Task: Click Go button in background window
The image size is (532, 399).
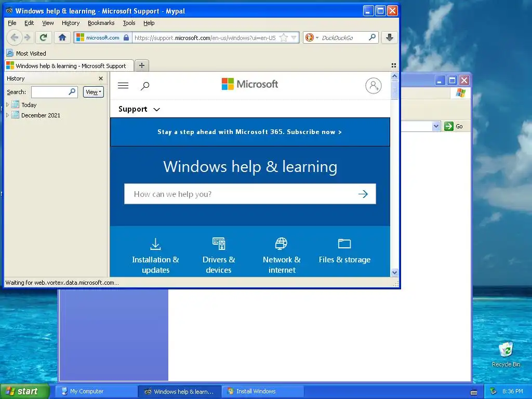Action: coord(453,126)
